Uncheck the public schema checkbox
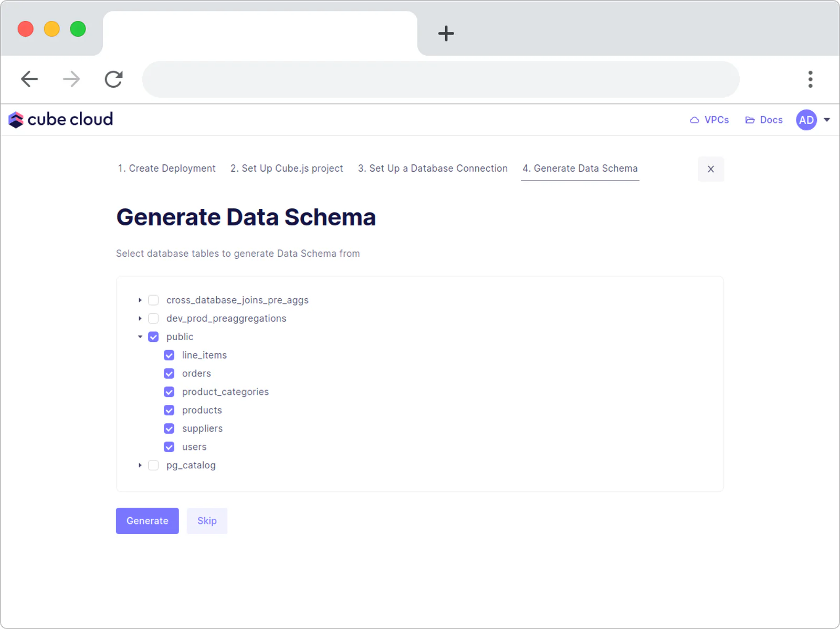This screenshot has width=840, height=629. pos(153,337)
